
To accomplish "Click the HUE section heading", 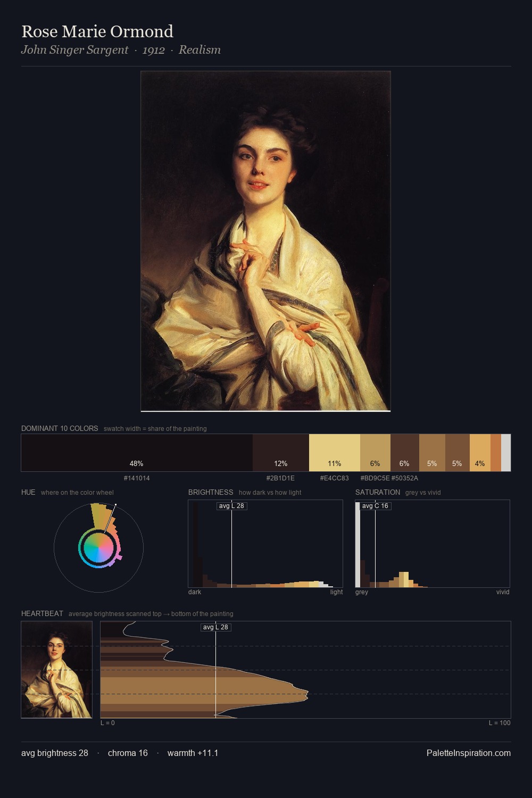I will 28,492.
